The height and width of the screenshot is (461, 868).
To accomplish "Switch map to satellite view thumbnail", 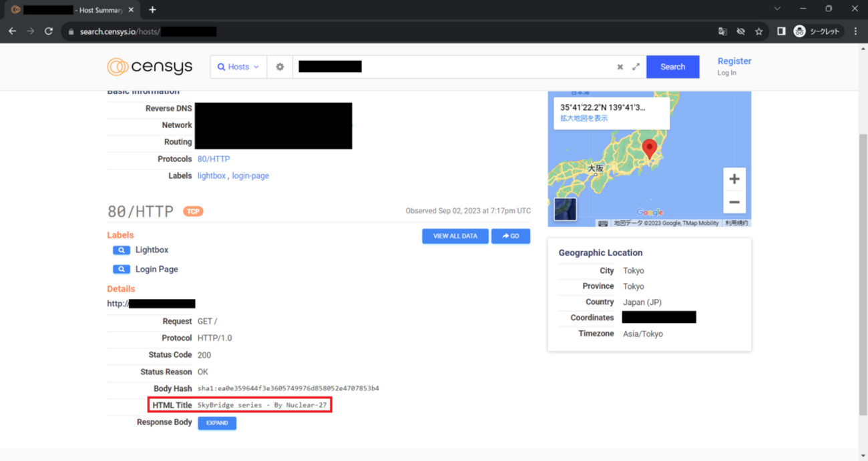I will click(565, 209).
